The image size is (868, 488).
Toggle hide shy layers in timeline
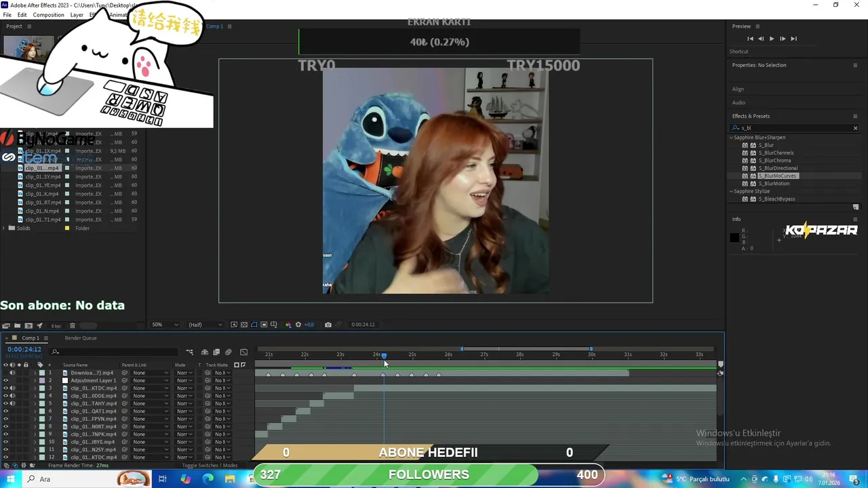[x=205, y=352]
